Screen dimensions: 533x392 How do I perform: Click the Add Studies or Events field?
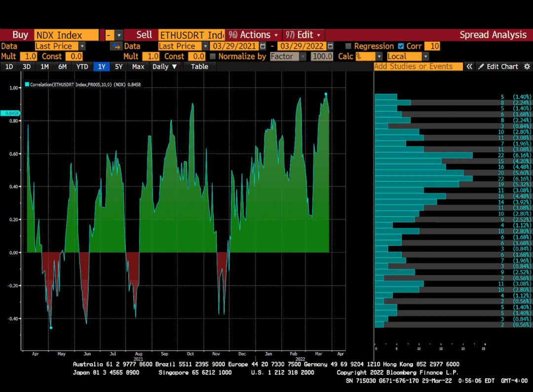[x=418, y=67]
